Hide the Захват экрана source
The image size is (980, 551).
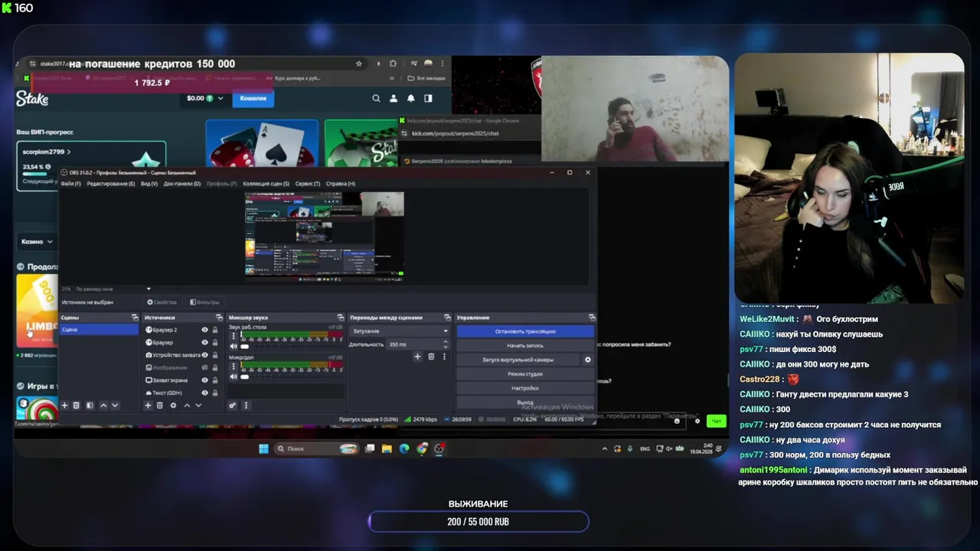click(204, 380)
